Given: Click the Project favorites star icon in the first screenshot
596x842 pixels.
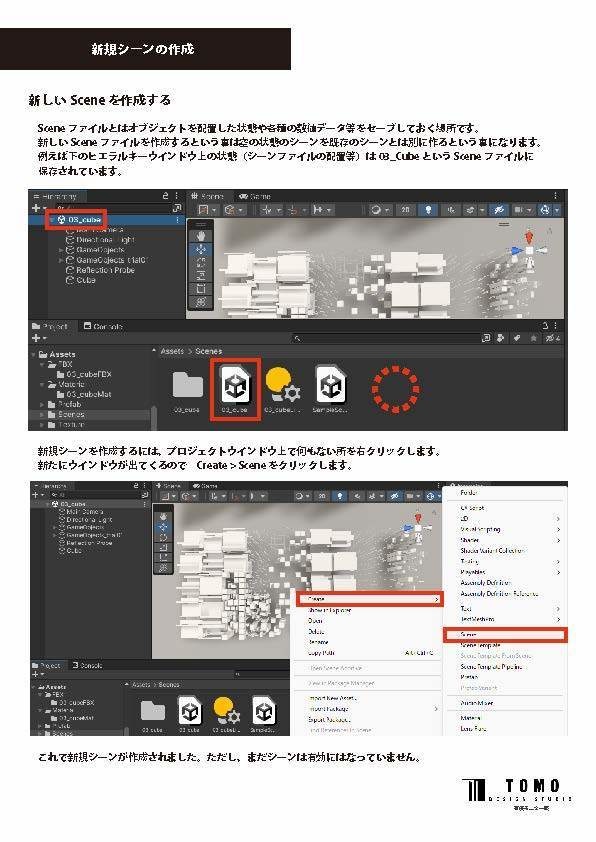Looking at the screenshot, I should (533, 338).
